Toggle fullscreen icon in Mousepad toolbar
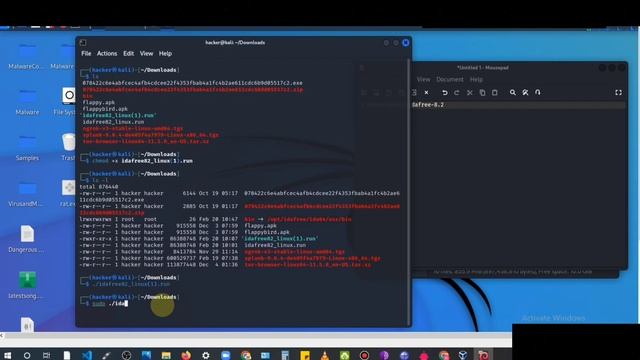The image size is (640, 360). (618, 93)
